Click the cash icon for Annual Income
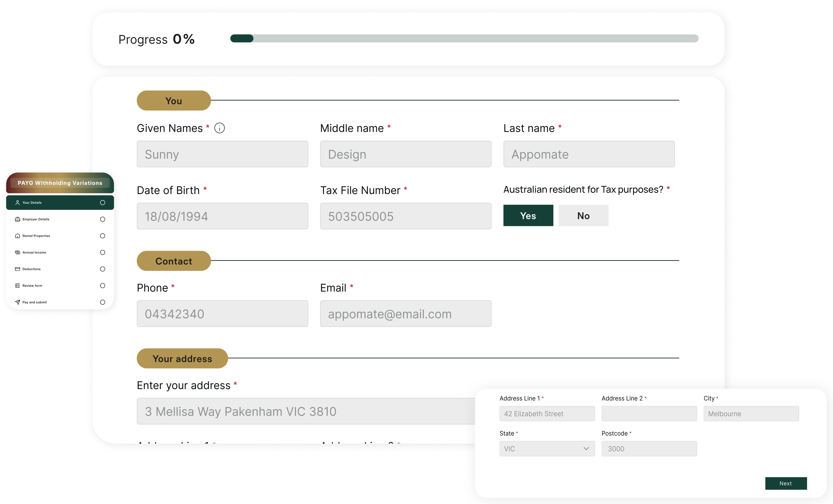The image size is (833, 504). tap(18, 252)
